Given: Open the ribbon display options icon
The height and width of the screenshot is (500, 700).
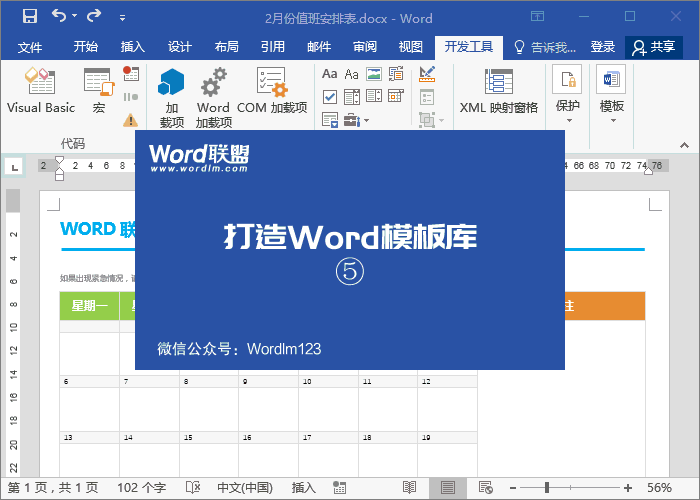Looking at the screenshot, I should (x=538, y=17).
